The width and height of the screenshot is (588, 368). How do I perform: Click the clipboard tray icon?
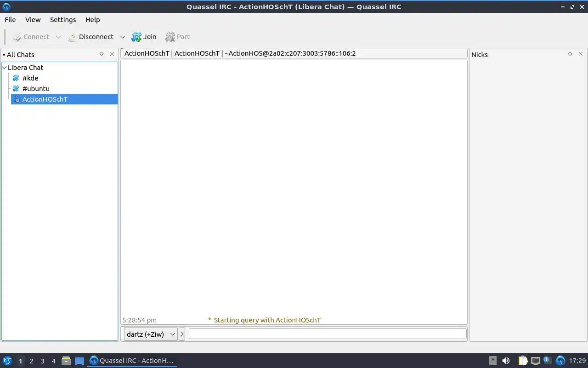pyautogui.click(x=523, y=361)
